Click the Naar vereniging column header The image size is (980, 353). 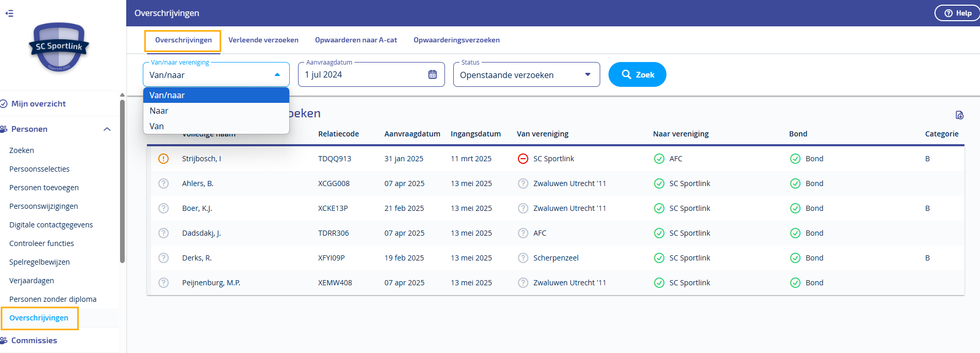click(x=680, y=134)
